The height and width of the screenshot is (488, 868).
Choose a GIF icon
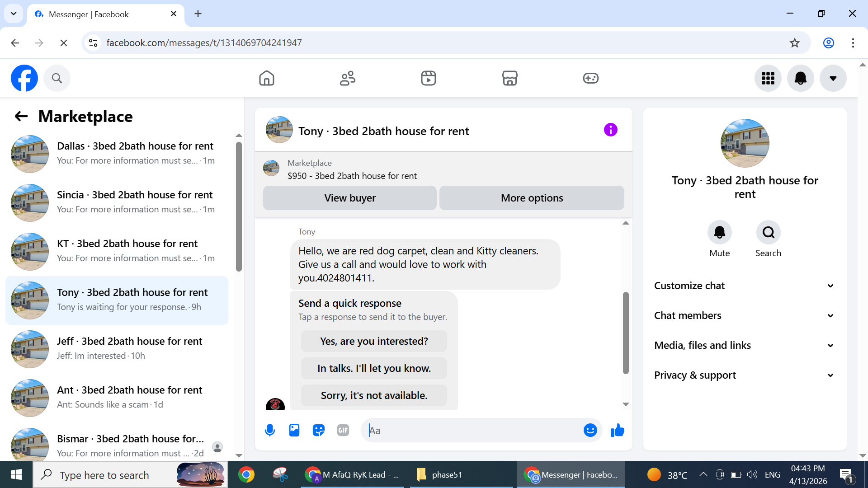coord(343,431)
